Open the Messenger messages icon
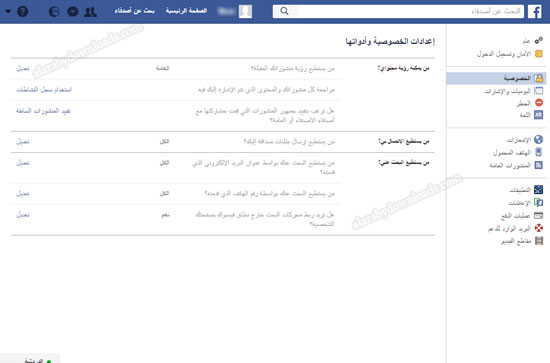Viewport: 550px width, 363px height. pyautogui.click(x=73, y=12)
